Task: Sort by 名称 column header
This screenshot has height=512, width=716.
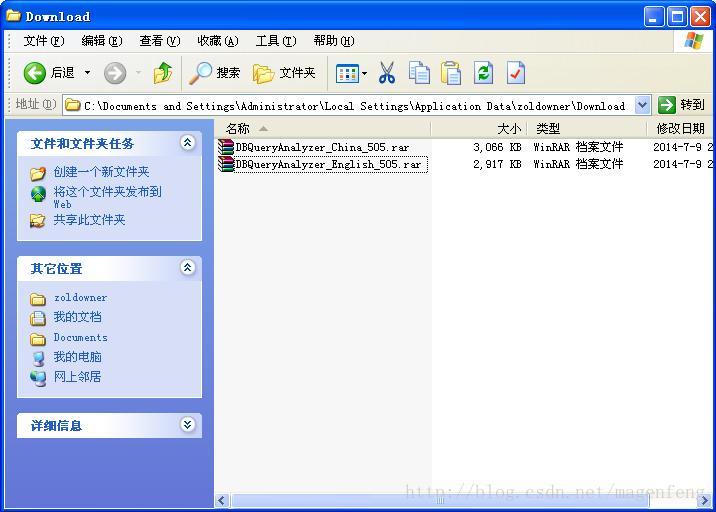Action: pos(322,129)
